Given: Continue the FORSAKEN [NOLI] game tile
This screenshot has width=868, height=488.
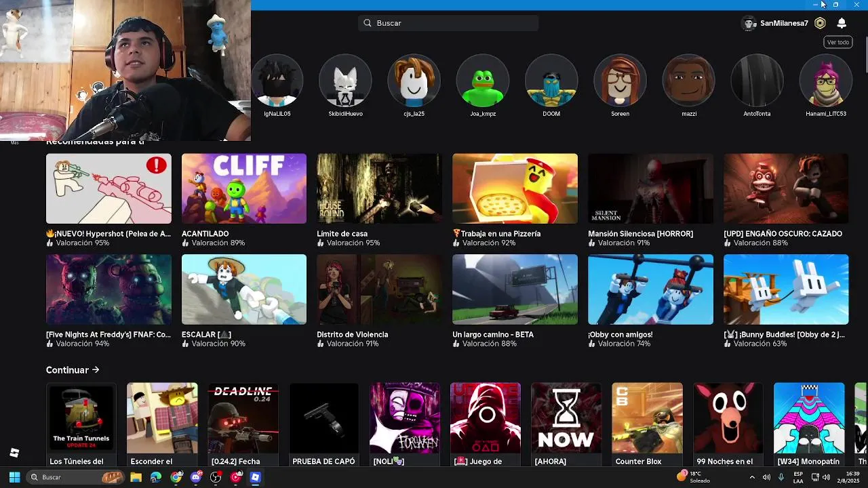Looking at the screenshot, I should (405, 418).
